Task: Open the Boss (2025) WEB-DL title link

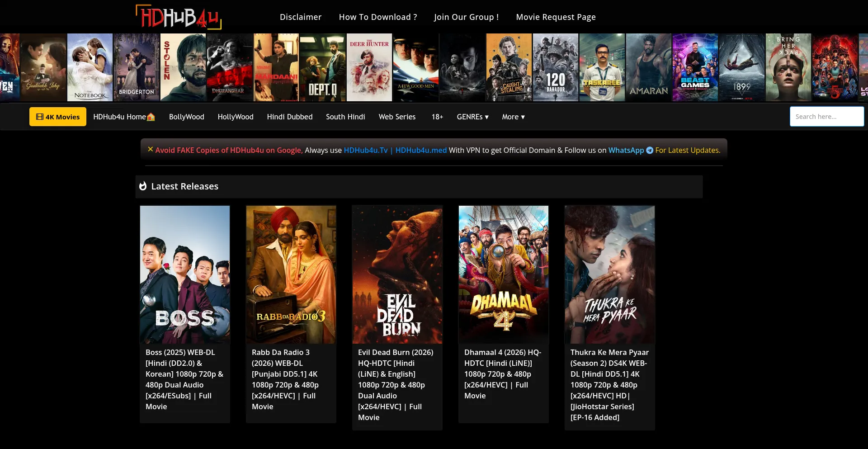Action: (x=185, y=379)
